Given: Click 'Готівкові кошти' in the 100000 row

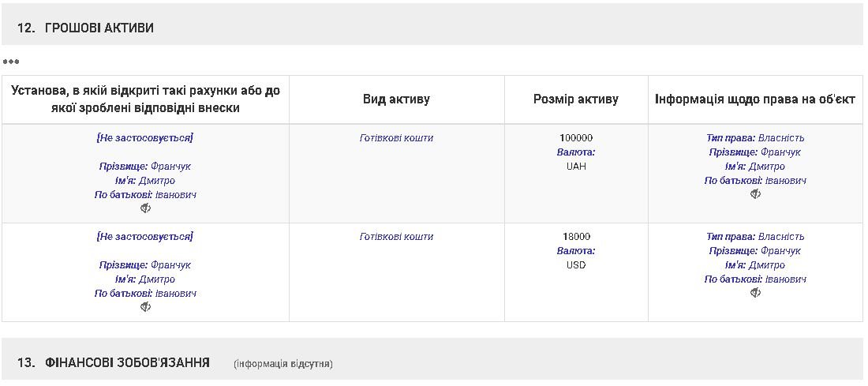Looking at the screenshot, I should click(396, 138).
